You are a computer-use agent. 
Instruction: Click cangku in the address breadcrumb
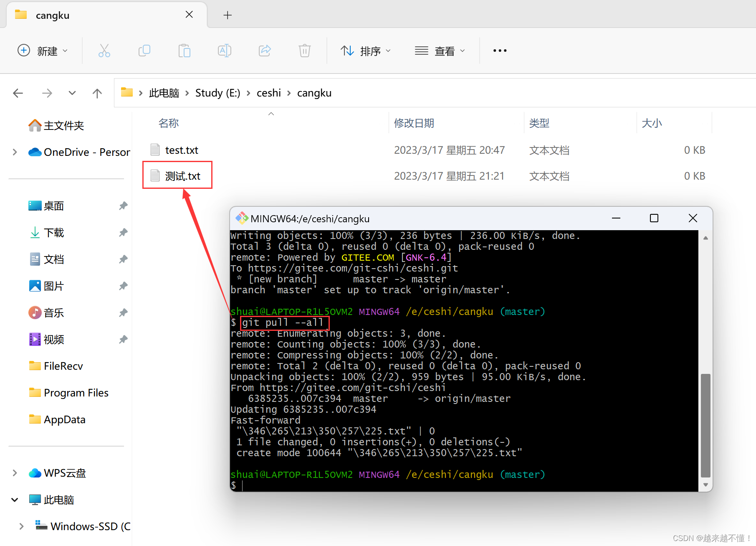(x=314, y=93)
